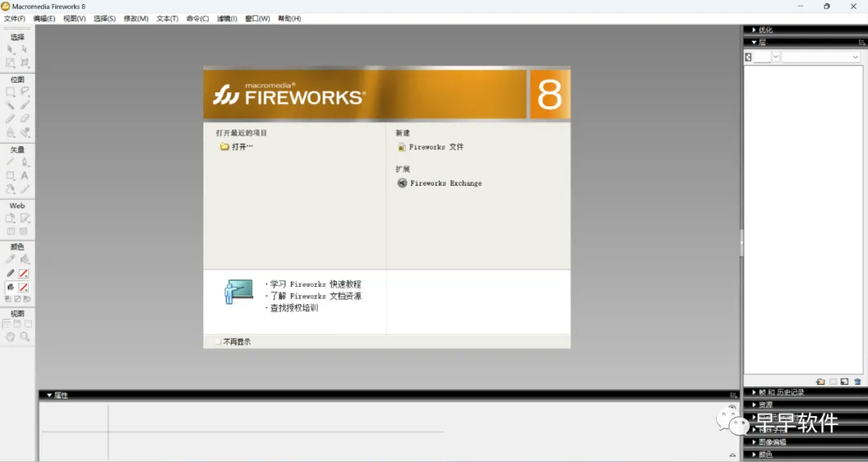Select the Freeform tool
The width and height of the screenshot is (868, 462).
pos(10,190)
